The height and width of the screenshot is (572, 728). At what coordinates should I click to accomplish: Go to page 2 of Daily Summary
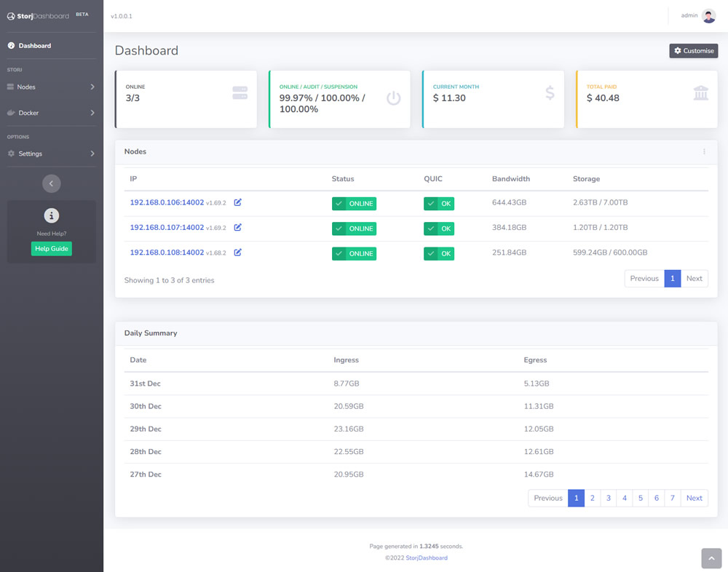(593, 498)
